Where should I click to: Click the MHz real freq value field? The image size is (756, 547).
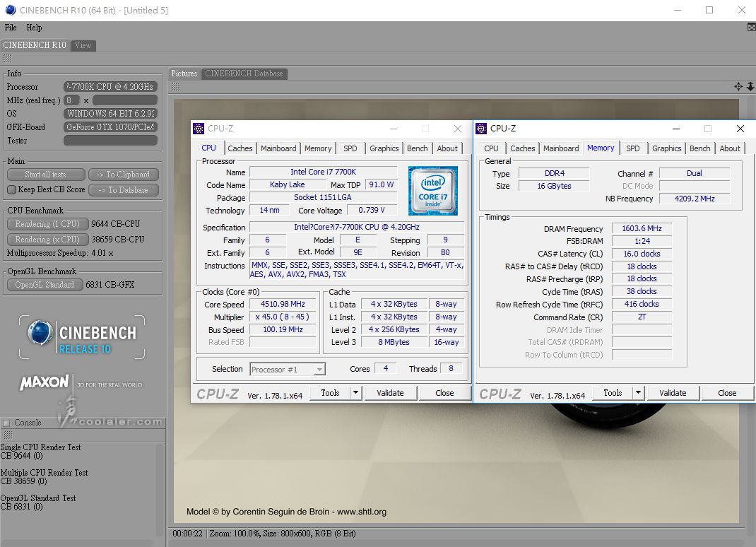click(125, 100)
